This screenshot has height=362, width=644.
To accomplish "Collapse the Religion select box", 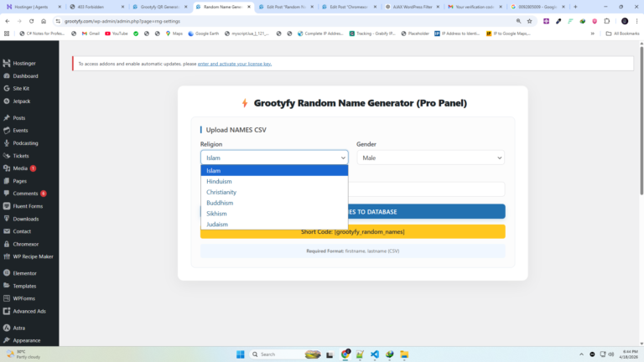I will point(274,158).
